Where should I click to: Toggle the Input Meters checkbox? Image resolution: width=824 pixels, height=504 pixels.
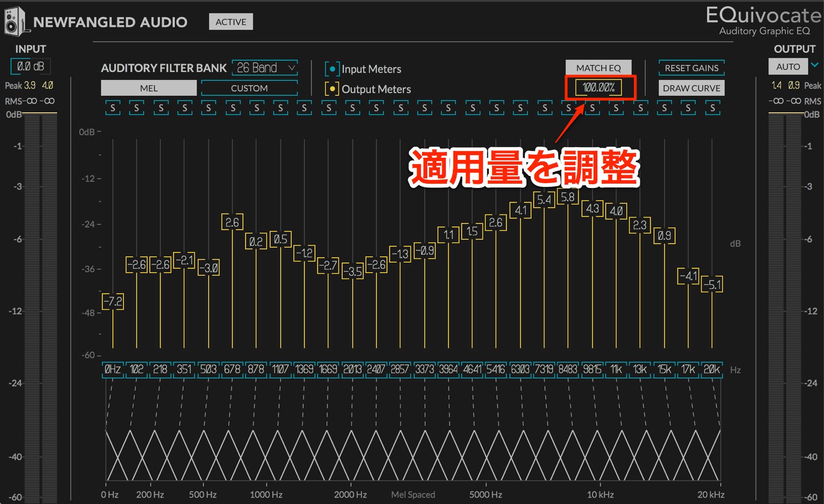pos(332,69)
